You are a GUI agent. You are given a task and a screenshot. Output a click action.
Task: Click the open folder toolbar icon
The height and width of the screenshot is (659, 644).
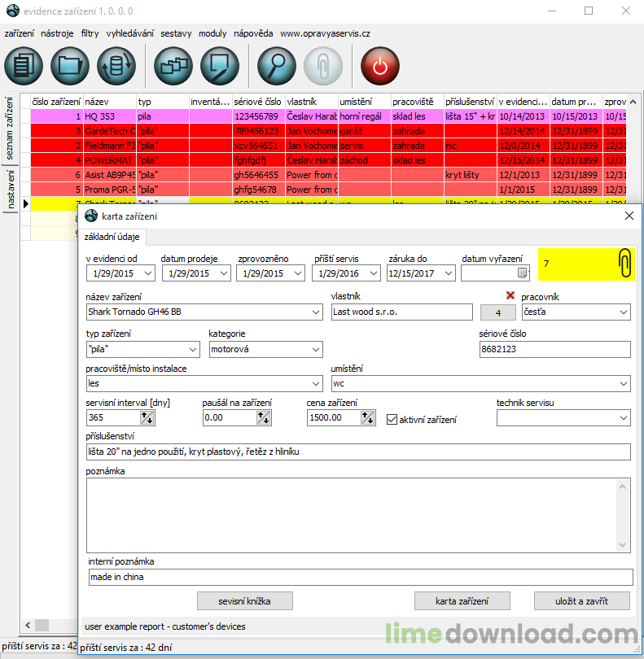coord(70,66)
